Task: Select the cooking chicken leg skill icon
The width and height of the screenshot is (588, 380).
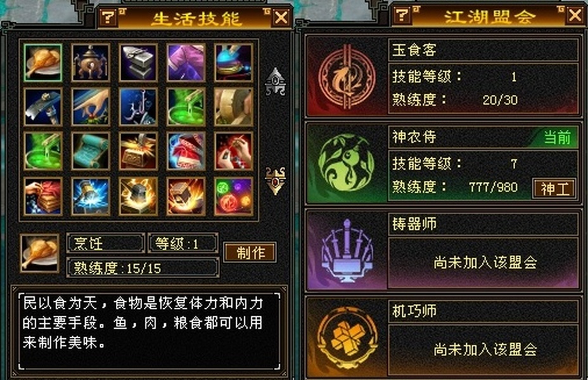Action: pos(42,63)
